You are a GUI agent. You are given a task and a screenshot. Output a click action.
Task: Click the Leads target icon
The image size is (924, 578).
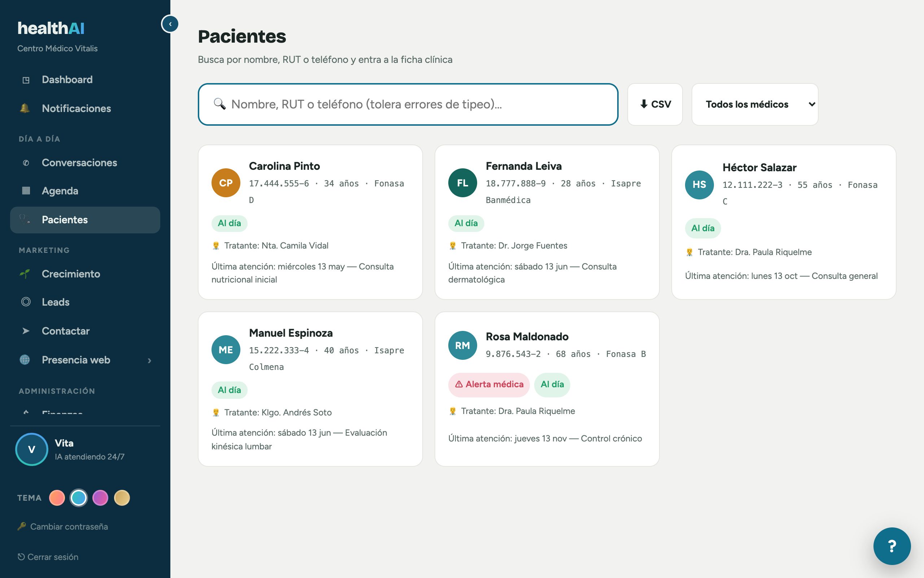26,302
